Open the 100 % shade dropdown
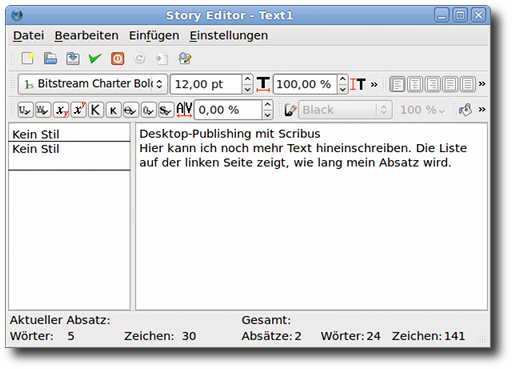 [422, 110]
